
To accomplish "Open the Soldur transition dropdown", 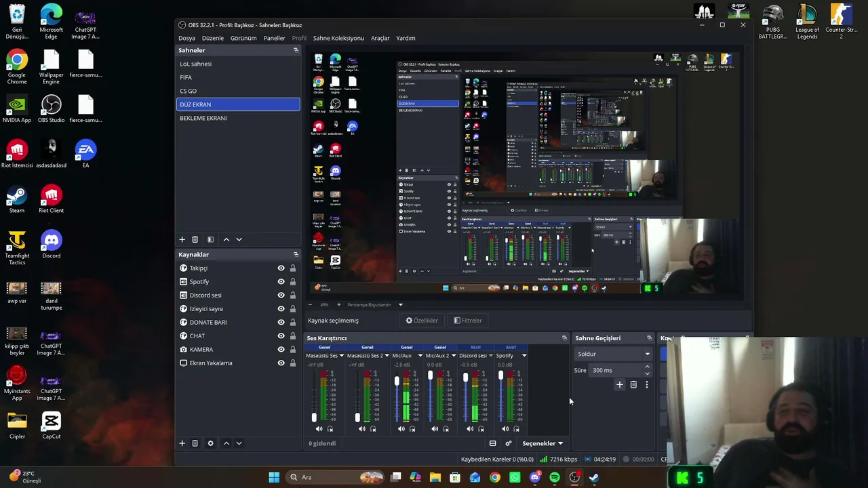I will [614, 354].
